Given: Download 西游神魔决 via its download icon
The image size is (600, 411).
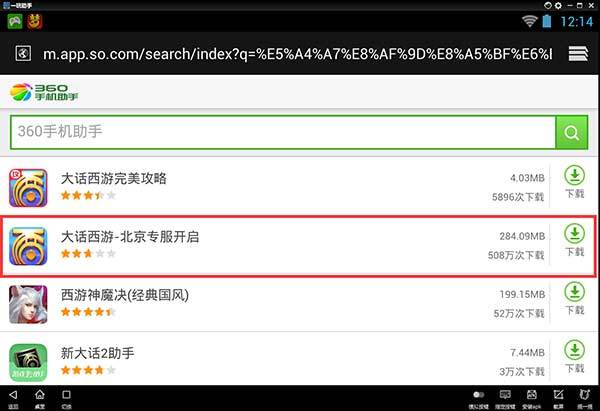Looking at the screenshot, I should tap(574, 298).
